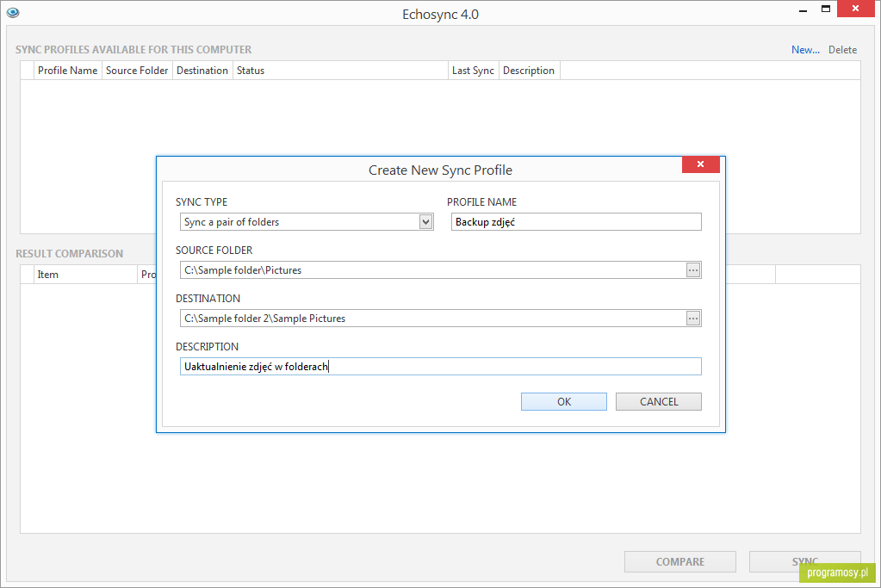Click the COMPARE button in main window
881x588 pixels.
[x=679, y=561]
